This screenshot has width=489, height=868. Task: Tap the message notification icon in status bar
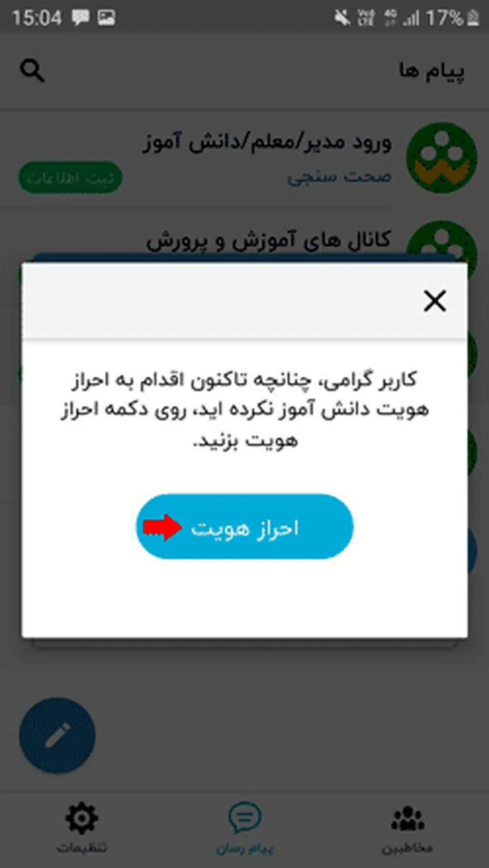pos(80,18)
